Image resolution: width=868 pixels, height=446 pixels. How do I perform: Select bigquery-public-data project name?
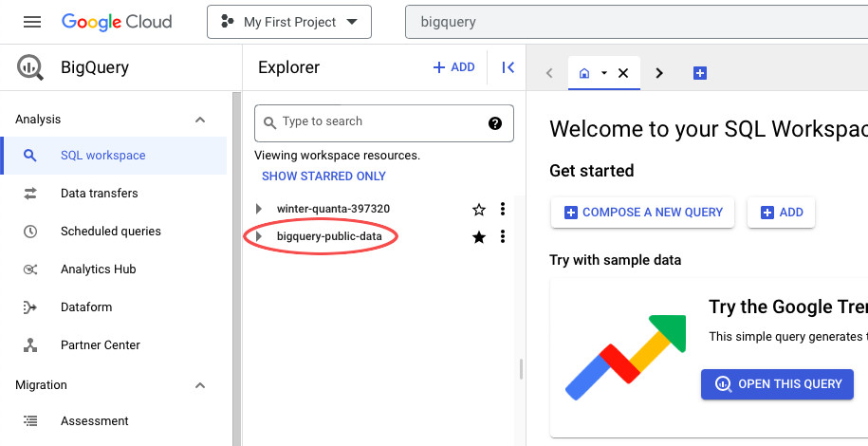coord(329,236)
